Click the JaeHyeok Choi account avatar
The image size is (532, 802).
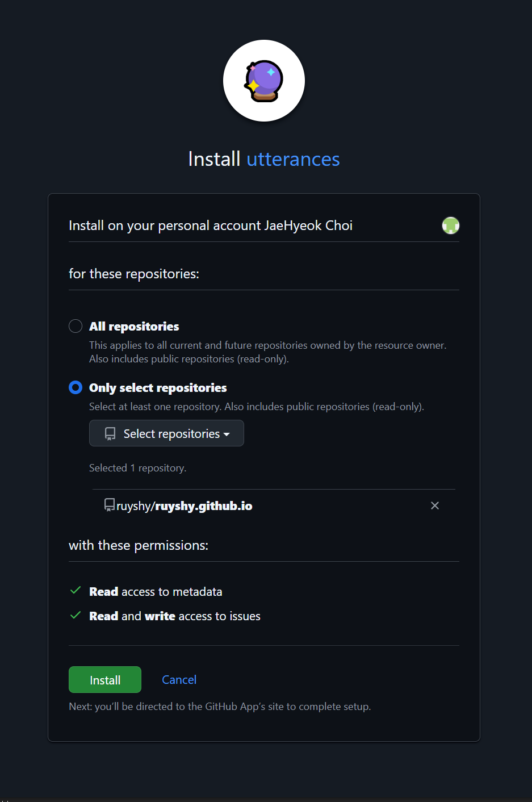click(450, 225)
